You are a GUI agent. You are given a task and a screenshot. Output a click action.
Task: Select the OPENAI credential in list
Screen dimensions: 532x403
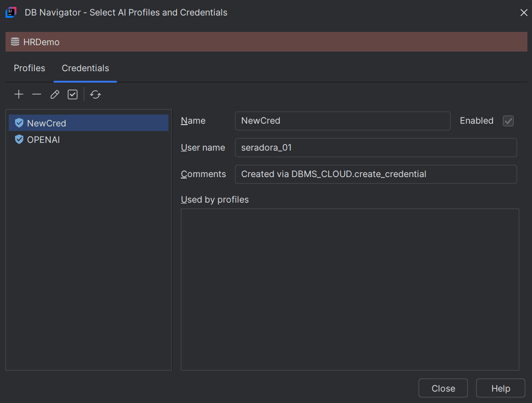(x=43, y=140)
